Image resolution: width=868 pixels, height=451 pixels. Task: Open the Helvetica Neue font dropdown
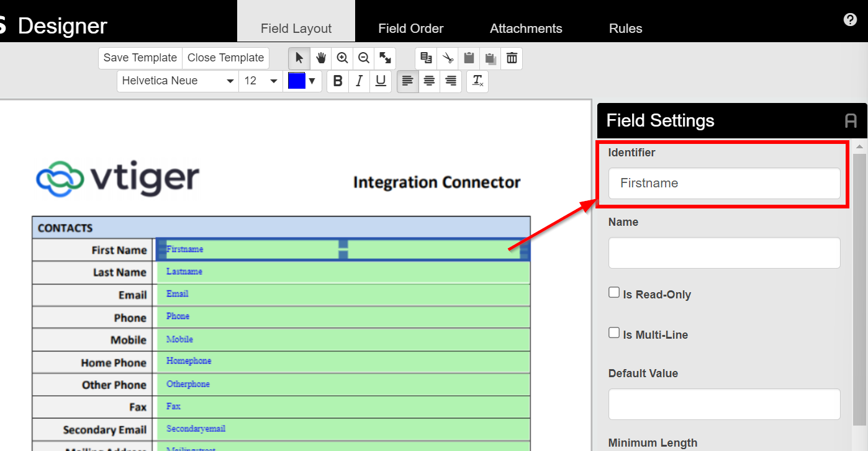coord(178,81)
